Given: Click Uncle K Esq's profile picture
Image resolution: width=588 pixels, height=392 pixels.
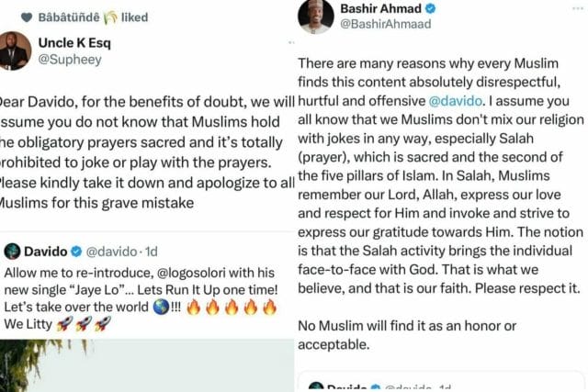Looking at the screenshot, I should coord(14,51).
